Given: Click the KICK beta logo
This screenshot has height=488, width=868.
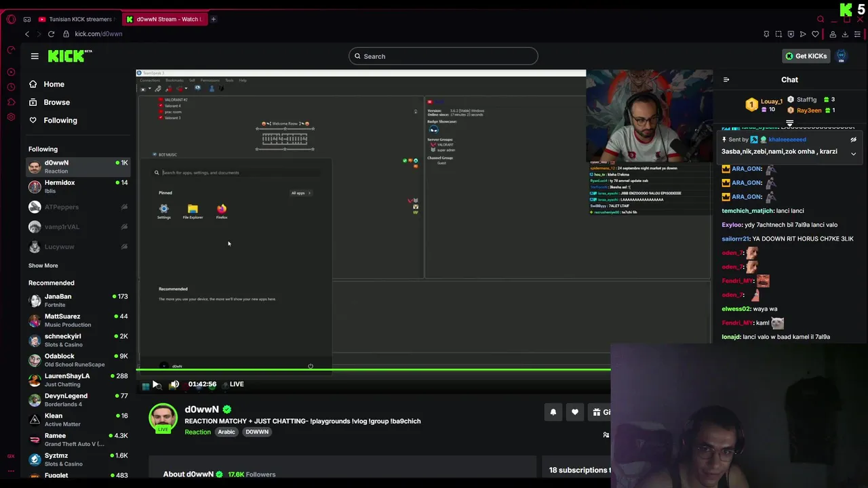Looking at the screenshot, I should [70, 56].
